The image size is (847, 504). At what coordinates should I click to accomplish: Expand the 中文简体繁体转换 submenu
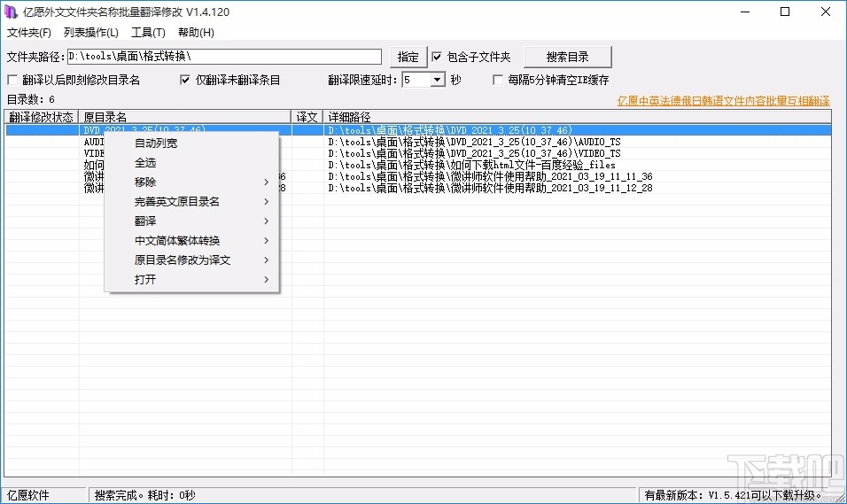click(x=191, y=240)
